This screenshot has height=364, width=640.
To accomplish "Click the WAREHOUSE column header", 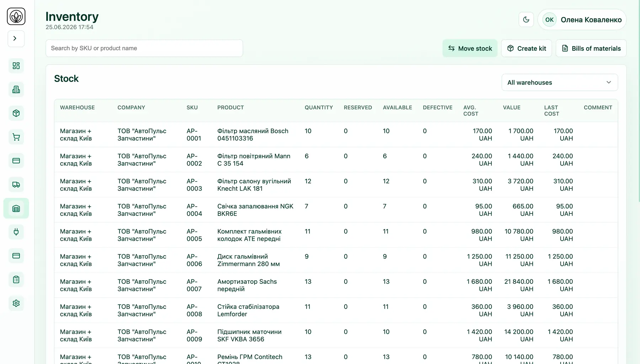I will click(x=77, y=108).
